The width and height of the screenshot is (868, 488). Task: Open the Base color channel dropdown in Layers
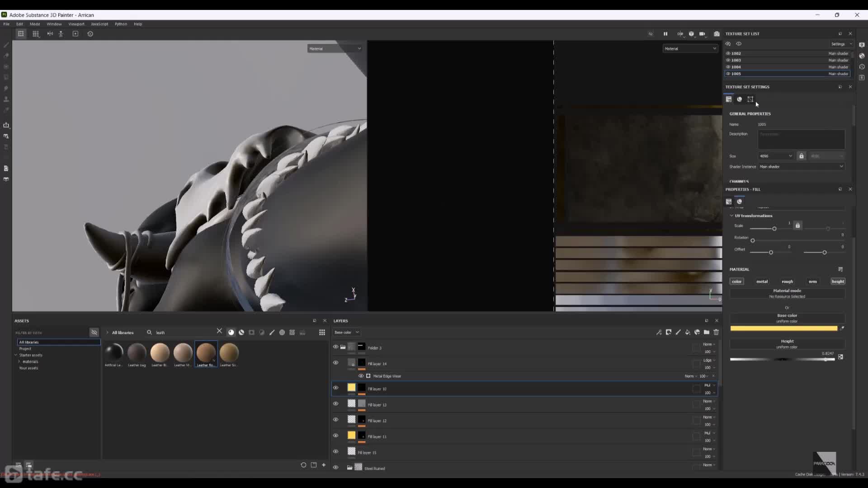point(346,333)
